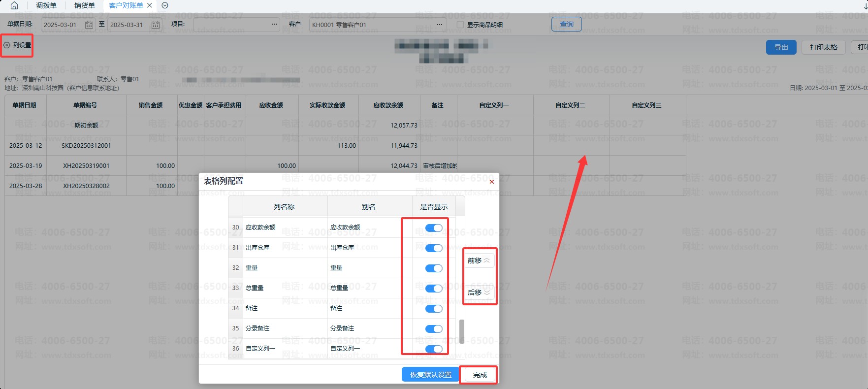Click the 完成 button in dialog

tap(480, 375)
